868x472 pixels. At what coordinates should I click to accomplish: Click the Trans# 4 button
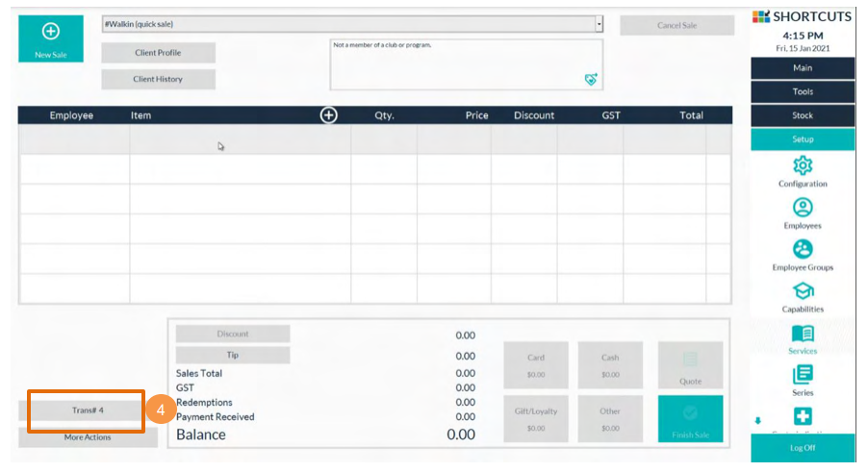tap(88, 410)
